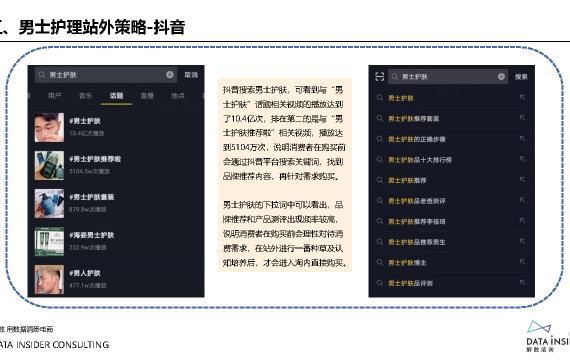570x360 pixels.
Task: Open the #男人护肤 topic thumbnail
Action: [x=49, y=279]
